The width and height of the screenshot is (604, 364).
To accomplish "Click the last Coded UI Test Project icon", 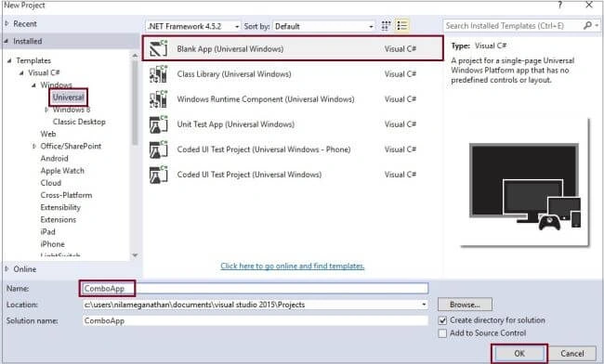I will [x=158, y=175].
